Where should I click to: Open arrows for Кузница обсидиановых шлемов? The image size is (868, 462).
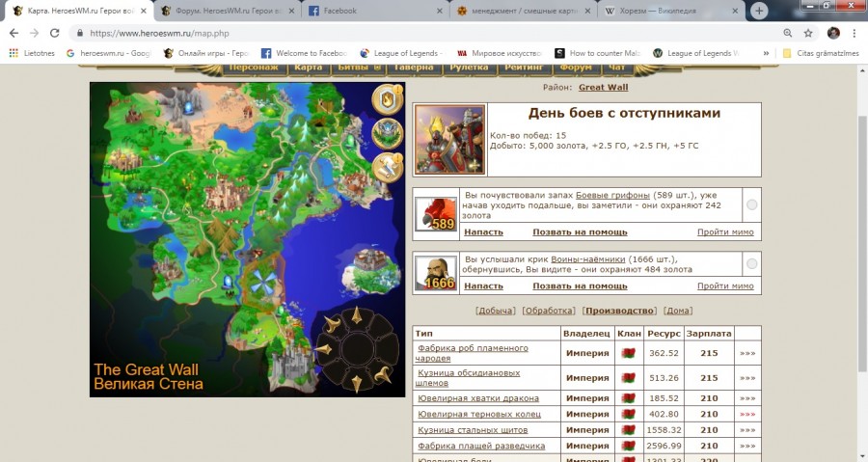click(x=747, y=378)
